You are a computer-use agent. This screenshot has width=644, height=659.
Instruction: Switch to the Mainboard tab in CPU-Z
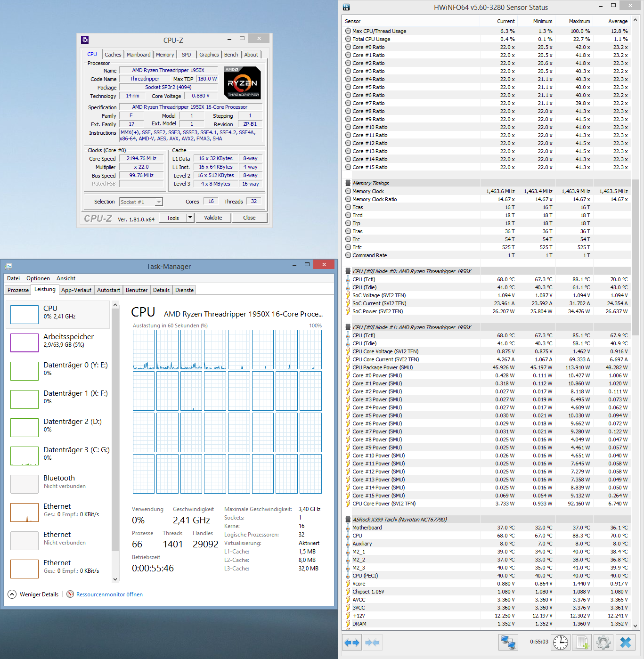tap(139, 55)
